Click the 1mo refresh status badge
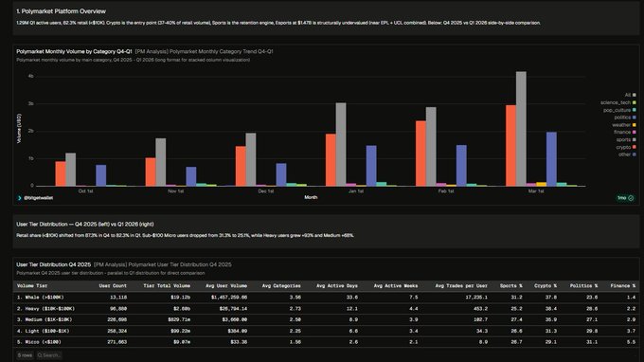Image resolution: width=644 pixels, height=362 pixels. point(625,198)
